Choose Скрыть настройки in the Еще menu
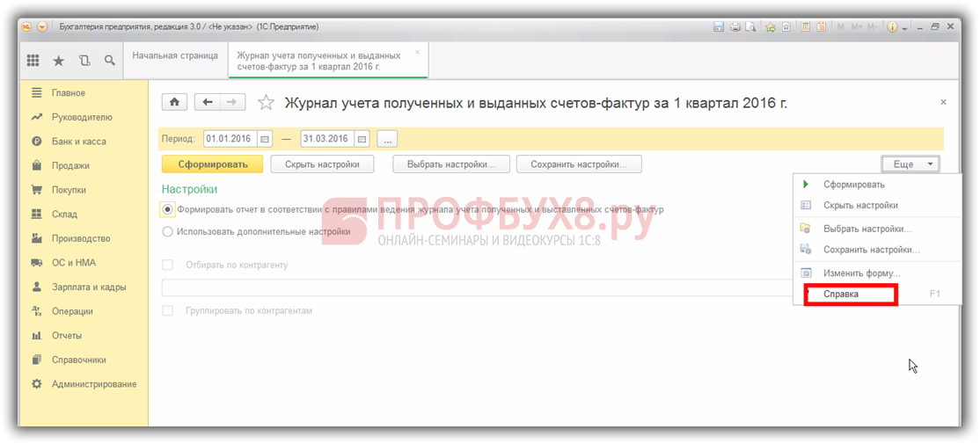This screenshot has width=980, height=444. [x=877, y=205]
